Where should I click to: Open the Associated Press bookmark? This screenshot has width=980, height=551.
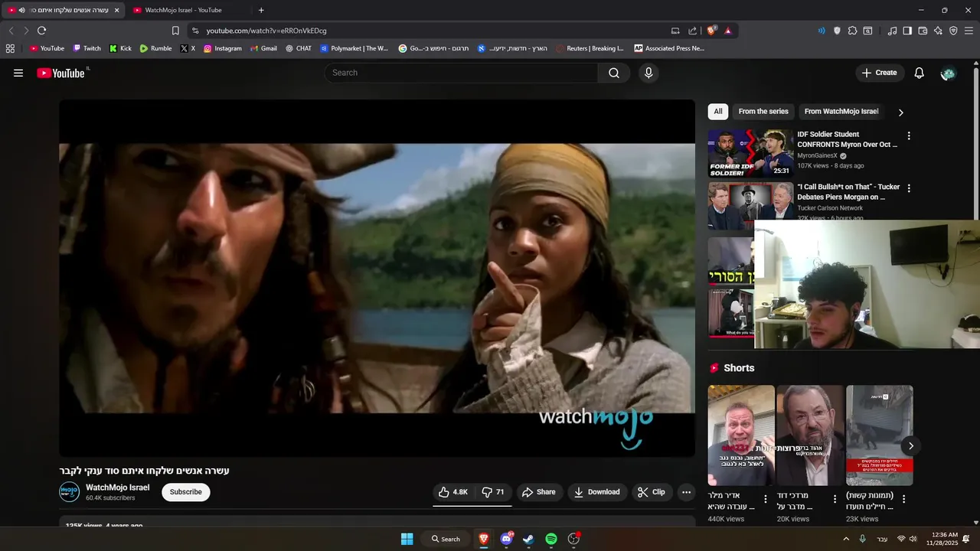(669, 48)
